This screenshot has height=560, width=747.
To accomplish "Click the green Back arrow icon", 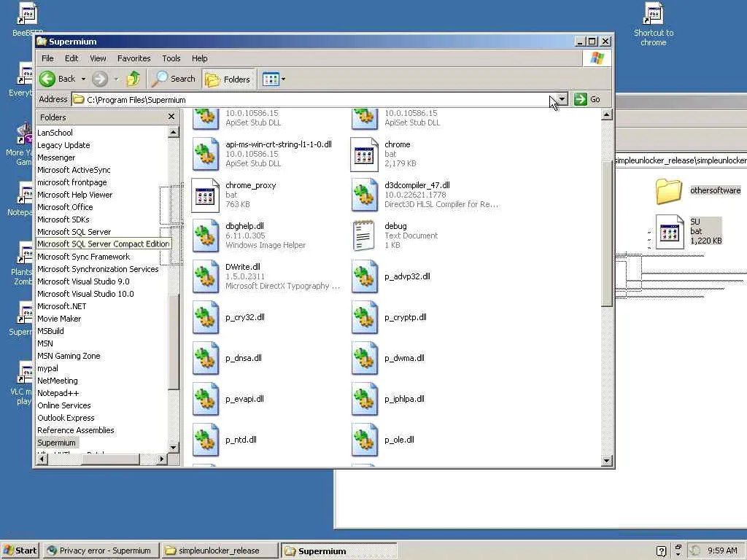I will pyautogui.click(x=47, y=79).
